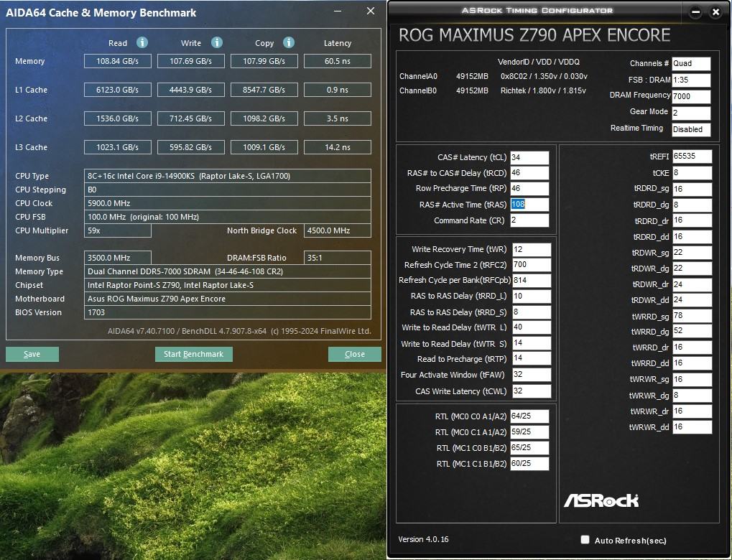Click the RTL (MC0 C1 A1/A2) field
The image size is (732, 560).
(x=529, y=432)
